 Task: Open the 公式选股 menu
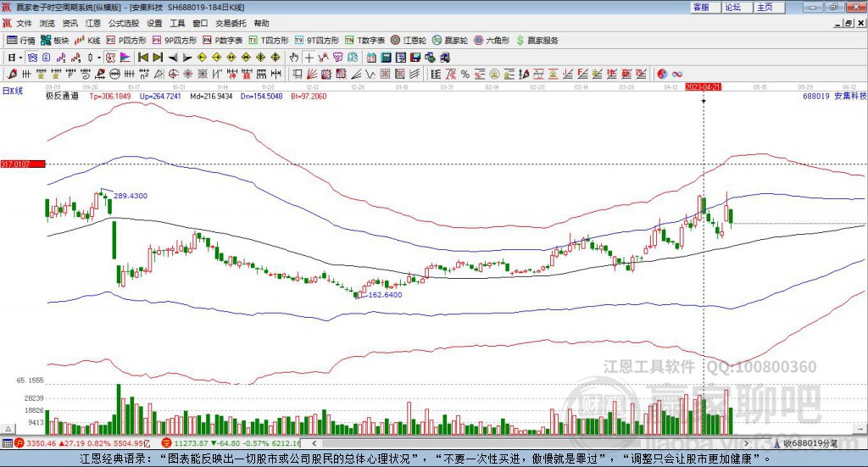coord(124,23)
